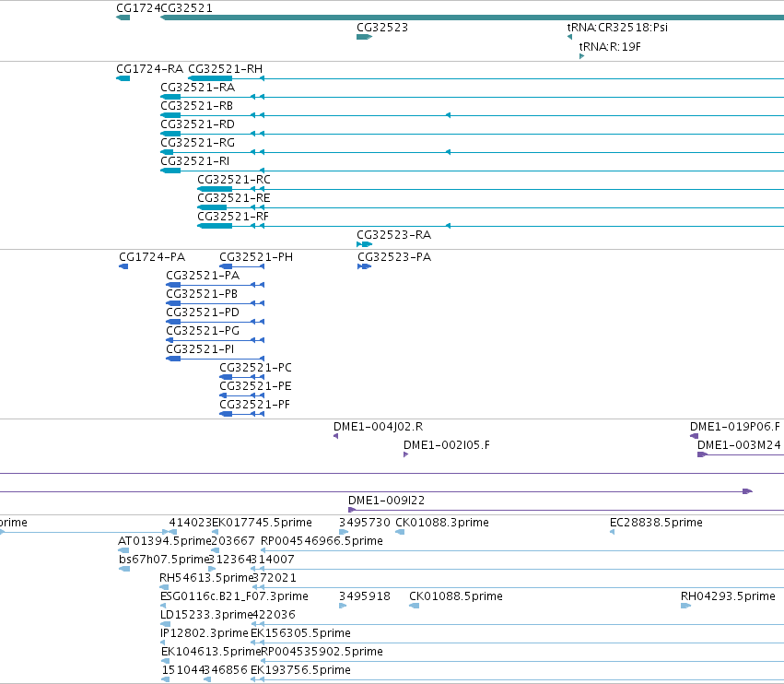784x684 pixels.
Task: Select EST label RP004546966.5prime
Action: tap(322, 541)
